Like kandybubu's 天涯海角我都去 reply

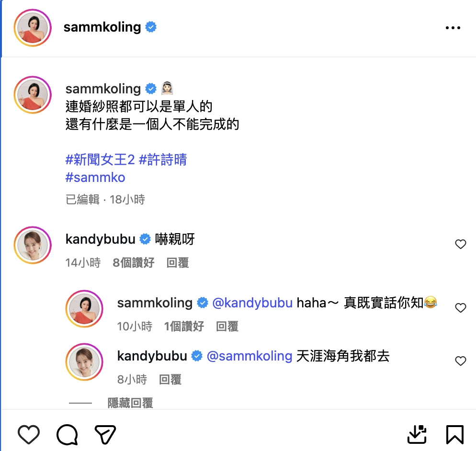click(460, 361)
